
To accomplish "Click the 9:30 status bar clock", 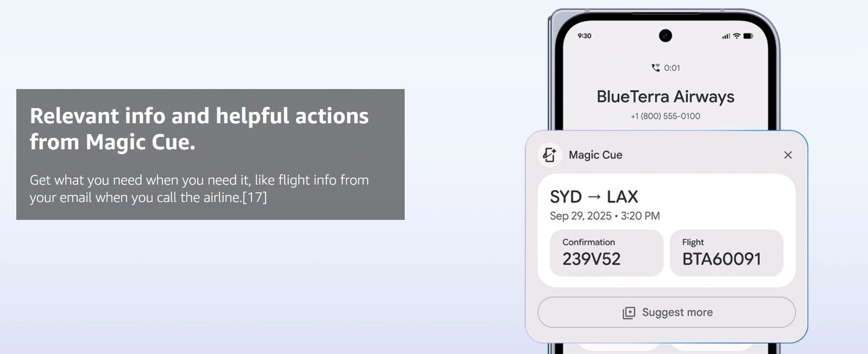I will click(584, 36).
